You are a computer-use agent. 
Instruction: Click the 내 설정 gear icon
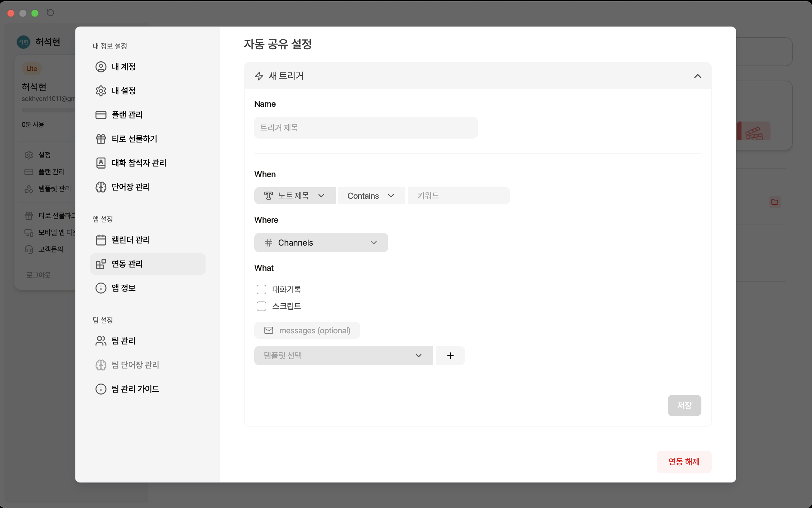101,91
